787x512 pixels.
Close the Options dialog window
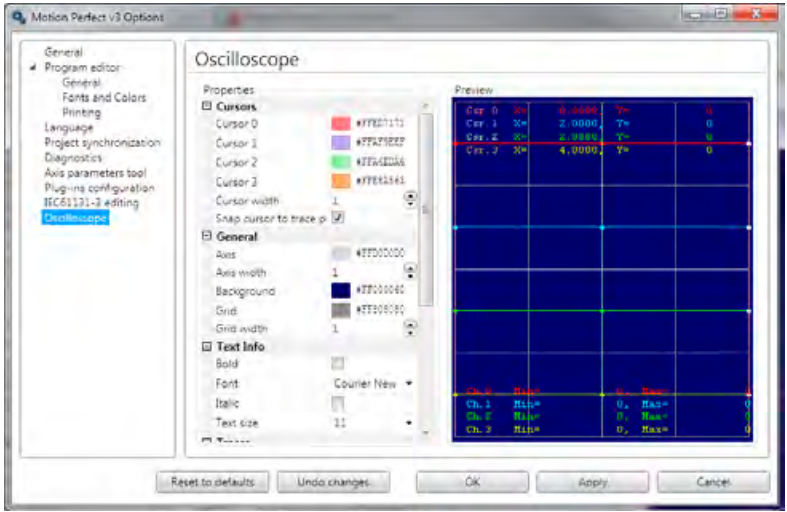(x=756, y=15)
